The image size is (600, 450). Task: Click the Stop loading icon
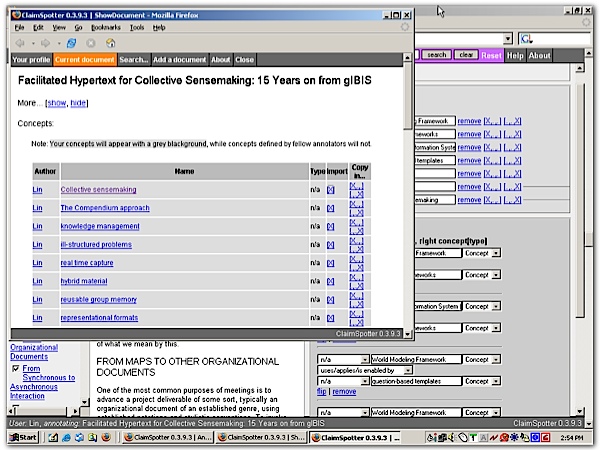click(91, 43)
